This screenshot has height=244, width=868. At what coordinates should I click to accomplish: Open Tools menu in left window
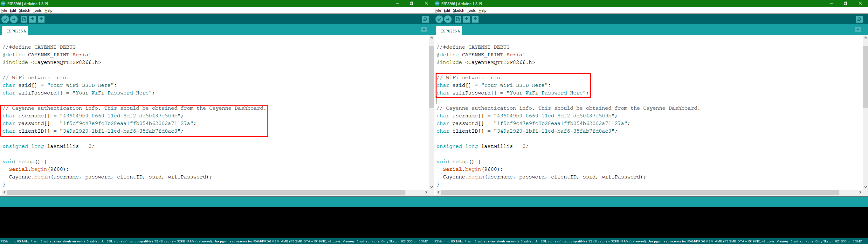click(37, 10)
